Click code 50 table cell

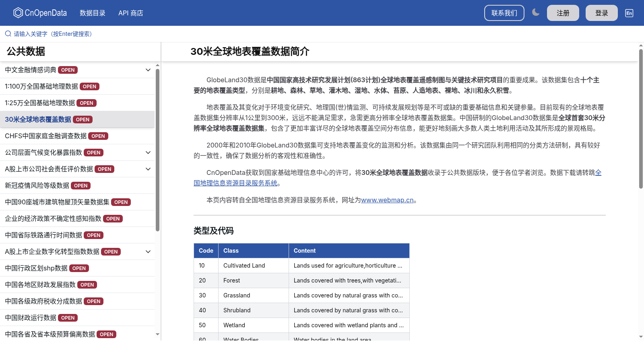[206, 325]
